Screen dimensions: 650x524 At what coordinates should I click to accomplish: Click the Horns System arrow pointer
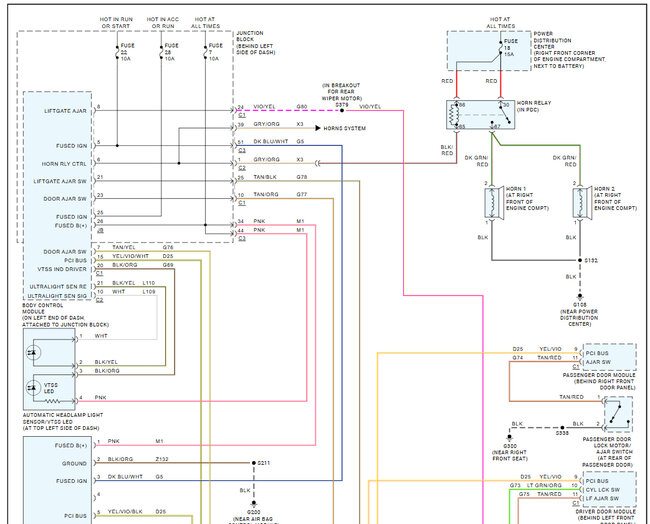tap(318, 128)
